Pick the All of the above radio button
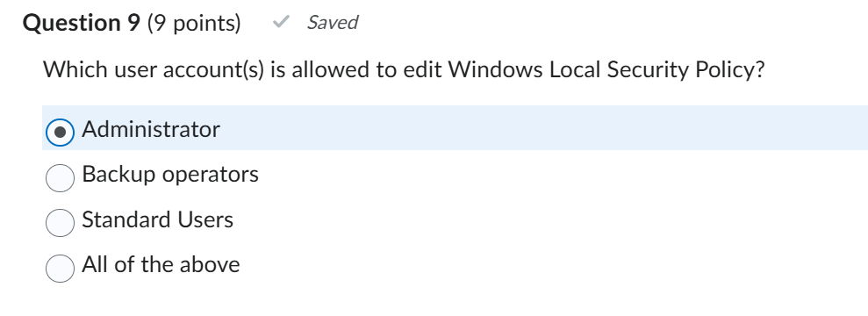 pos(60,269)
